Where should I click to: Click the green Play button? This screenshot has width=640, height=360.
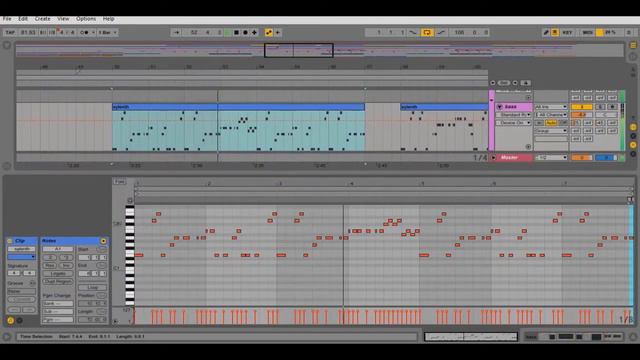[227, 33]
